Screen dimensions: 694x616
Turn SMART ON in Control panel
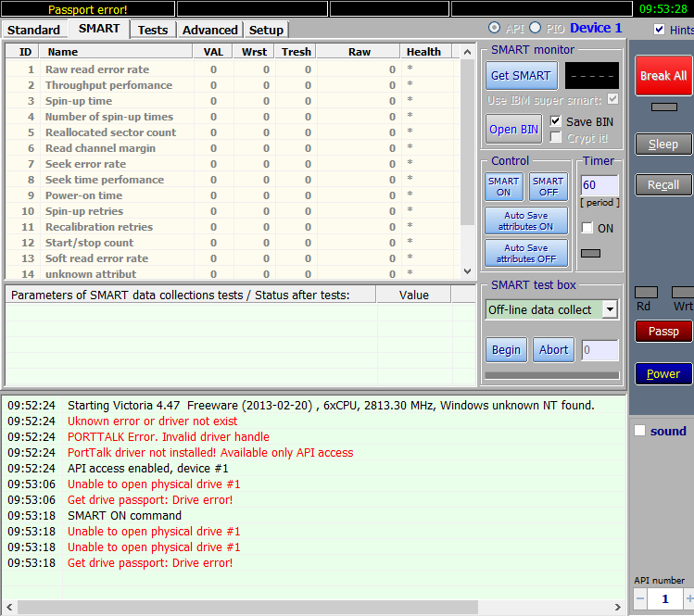pyautogui.click(x=503, y=187)
